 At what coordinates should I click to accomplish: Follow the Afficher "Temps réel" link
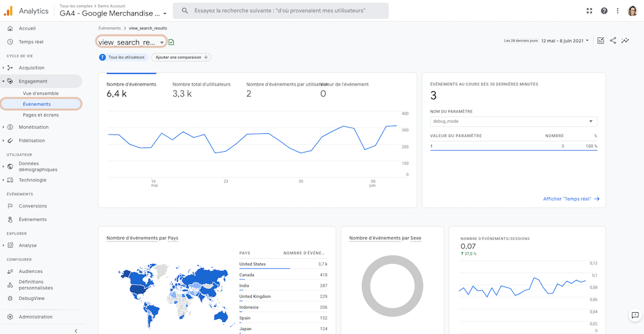(x=571, y=199)
